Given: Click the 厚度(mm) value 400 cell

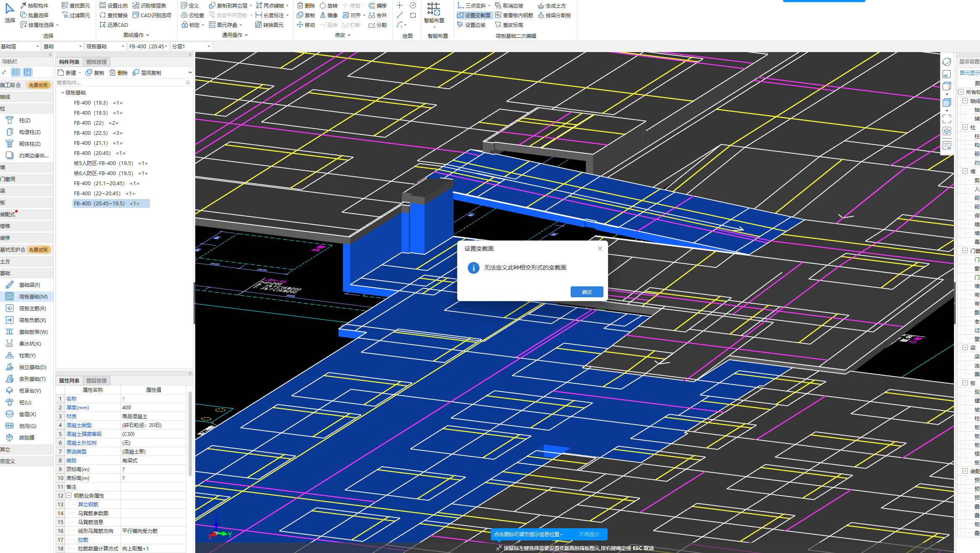Looking at the screenshot, I should tap(153, 407).
